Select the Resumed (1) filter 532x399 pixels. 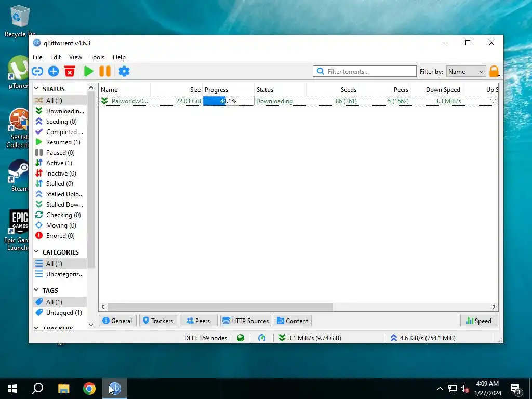tap(60, 142)
